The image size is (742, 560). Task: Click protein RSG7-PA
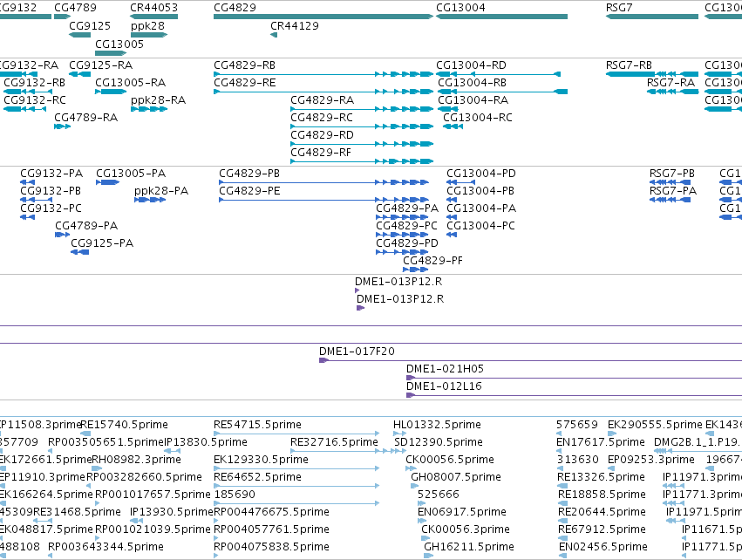pos(671,200)
